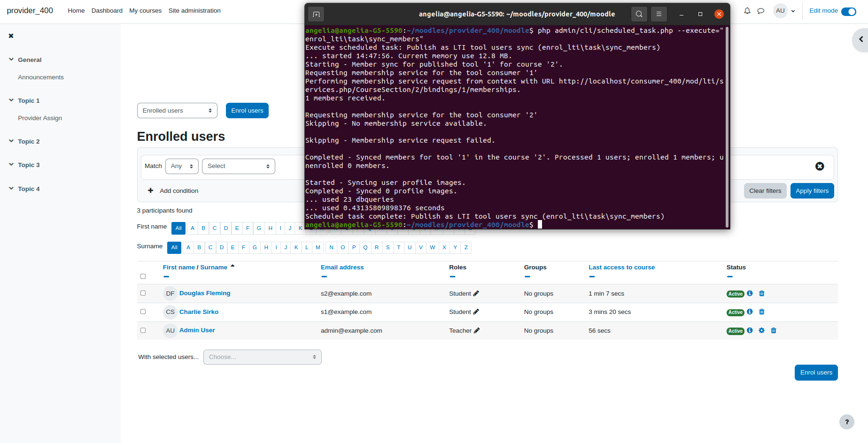Edit Charlie Sirko's role pencil icon
The width and height of the screenshot is (868, 443).
[476, 312]
